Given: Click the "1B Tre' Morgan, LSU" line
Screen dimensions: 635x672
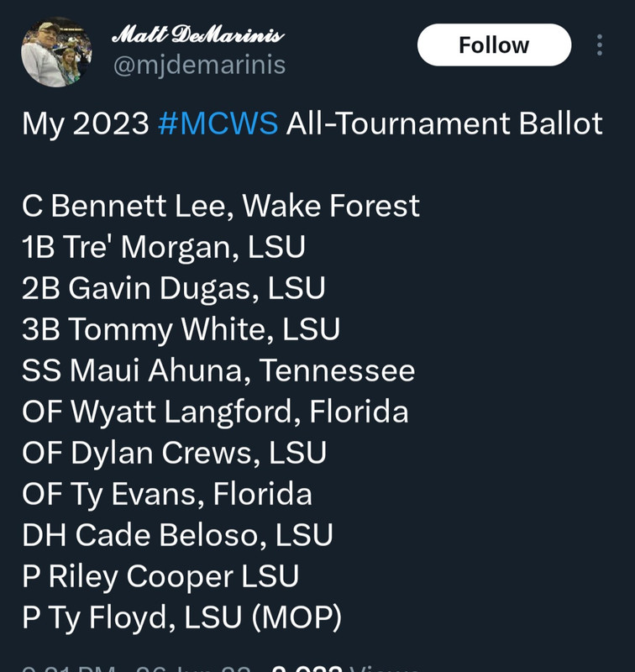Looking at the screenshot, I should click(163, 247).
